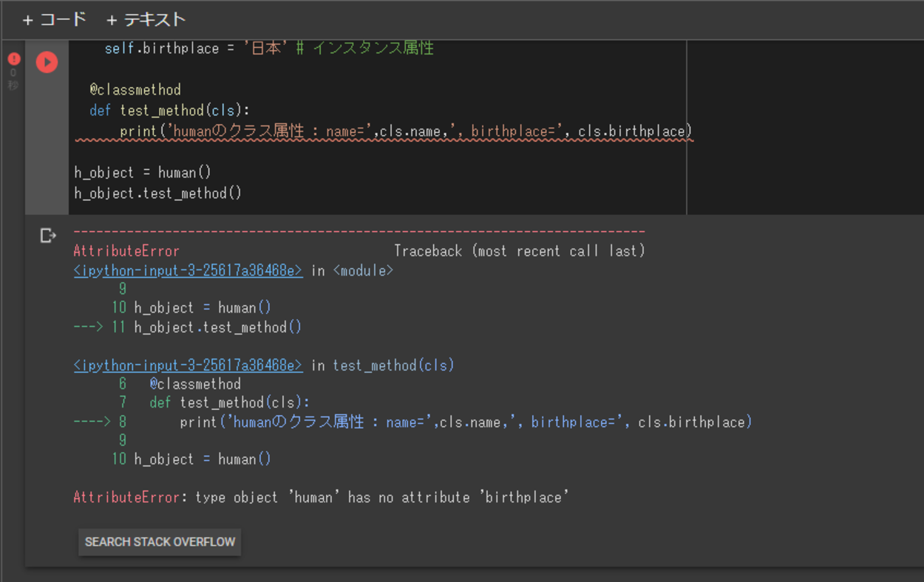Click the self.birthplace assignment line
924x582 pixels.
(269, 49)
